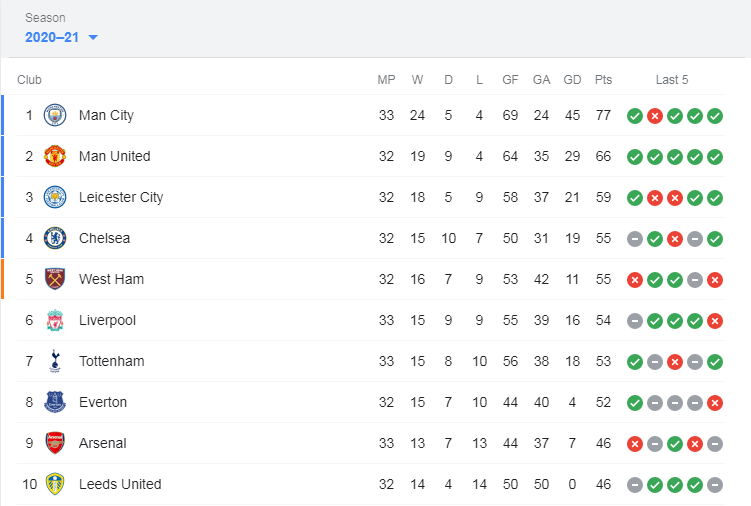
Task: Click Chelsea's first grey draw icon
Action: (634, 238)
